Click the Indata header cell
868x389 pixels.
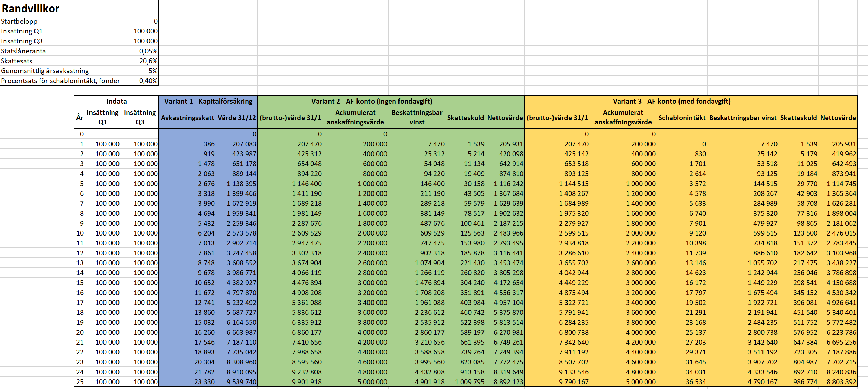tap(116, 101)
